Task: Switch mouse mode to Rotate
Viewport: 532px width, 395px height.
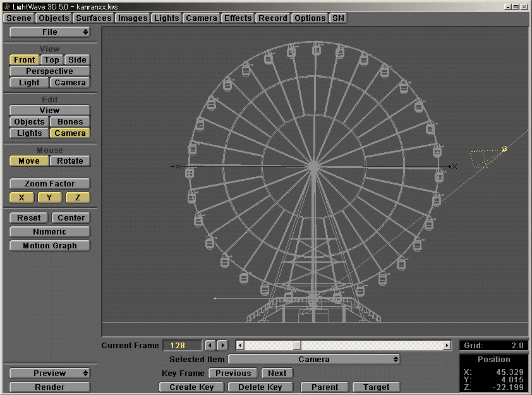Action: tap(70, 161)
